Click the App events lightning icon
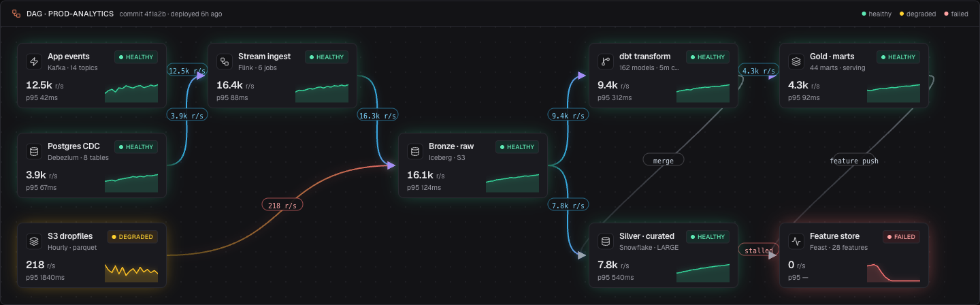 click(33, 61)
